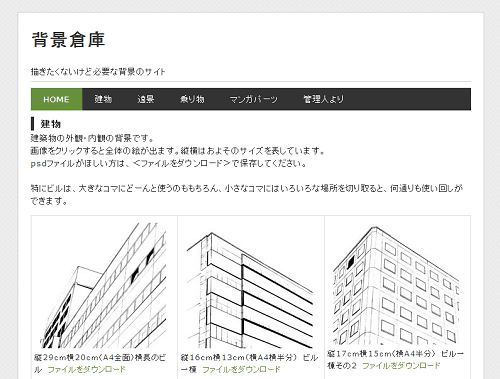Click the psdファイルがほしい方は instruction line
This screenshot has height=379, width=500.
pyautogui.click(x=168, y=163)
